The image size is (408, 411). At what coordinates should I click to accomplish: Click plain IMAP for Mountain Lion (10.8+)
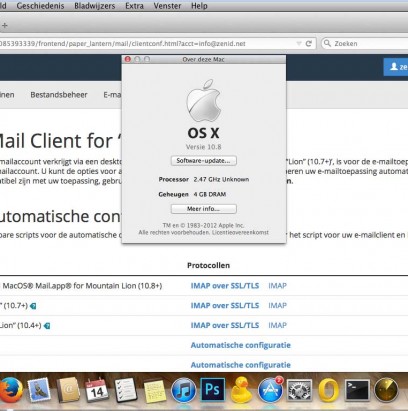(277, 286)
